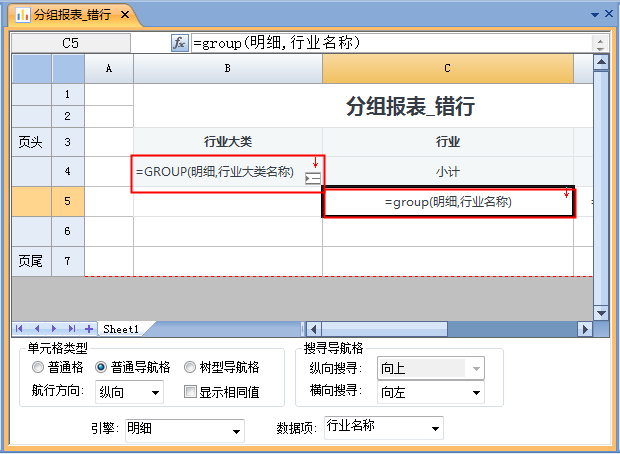The height and width of the screenshot is (454, 620).
Task: Open the 数据项 dropdown
Action: 384,428
